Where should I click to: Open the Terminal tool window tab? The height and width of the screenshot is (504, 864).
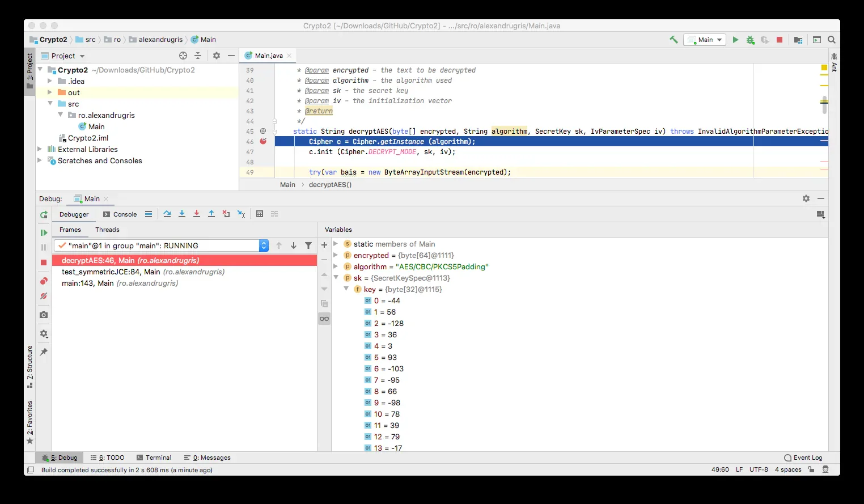[x=154, y=458]
